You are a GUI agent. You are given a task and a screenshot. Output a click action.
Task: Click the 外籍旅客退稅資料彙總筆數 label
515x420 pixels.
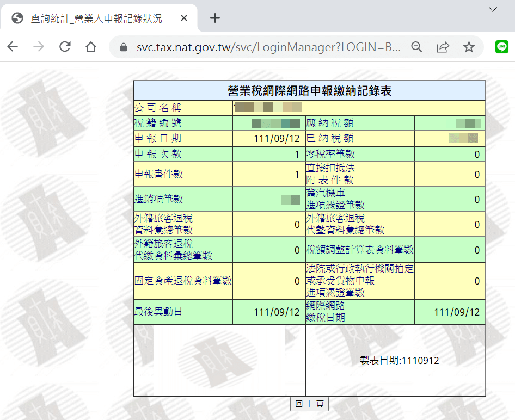(163, 224)
